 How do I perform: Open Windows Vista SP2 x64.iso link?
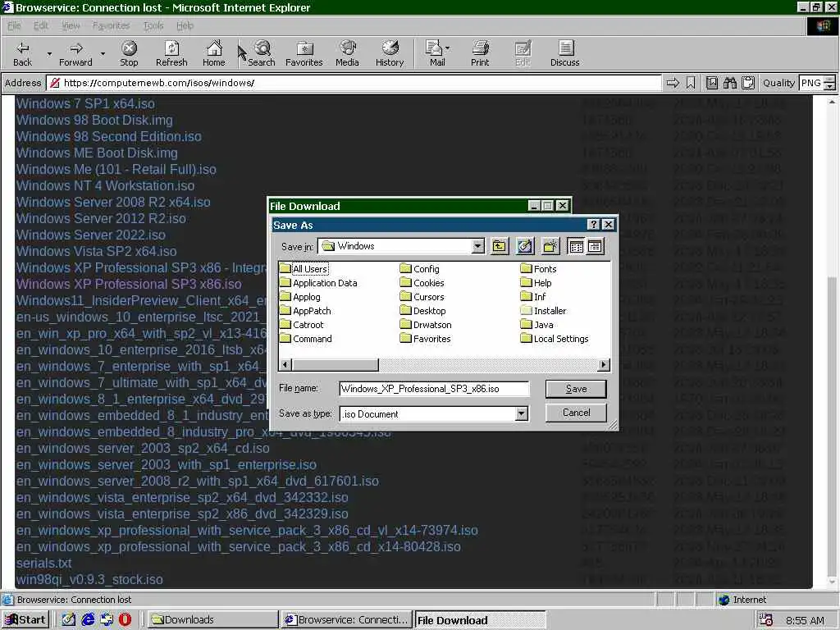pyautogui.click(x=97, y=251)
